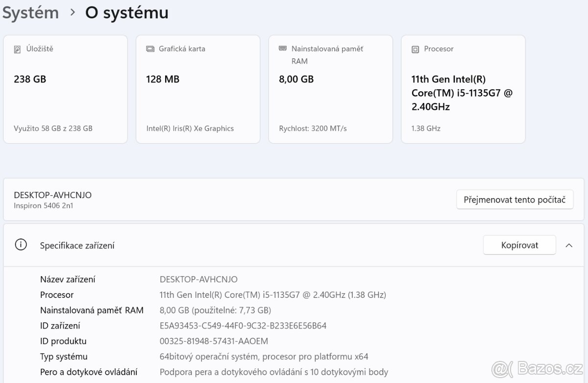Click the ID produktu value 00325-81948-57431-AAOEM
588x383 pixels.
[214, 341]
